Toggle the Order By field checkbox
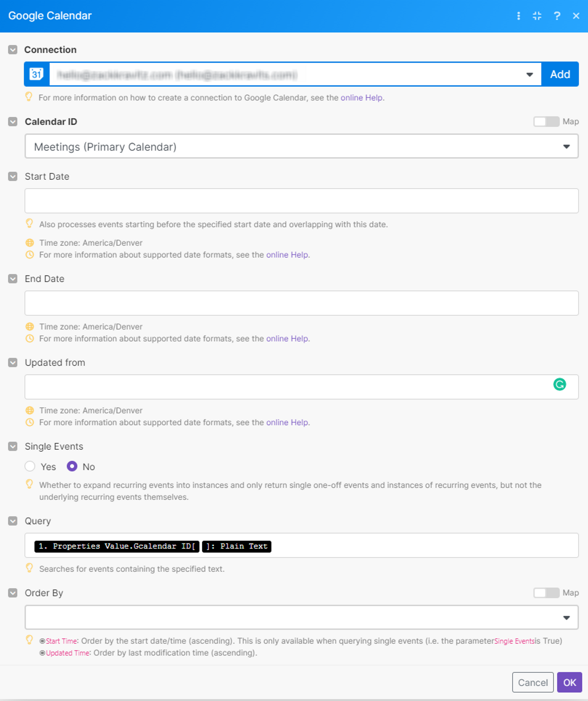The width and height of the screenshot is (588, 701). 13,593
